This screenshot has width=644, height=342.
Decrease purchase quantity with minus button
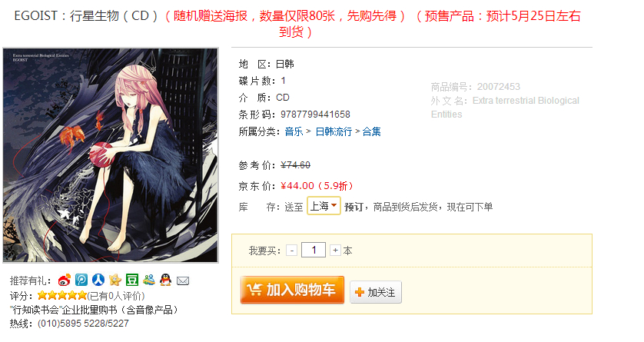tap(291, 250)
